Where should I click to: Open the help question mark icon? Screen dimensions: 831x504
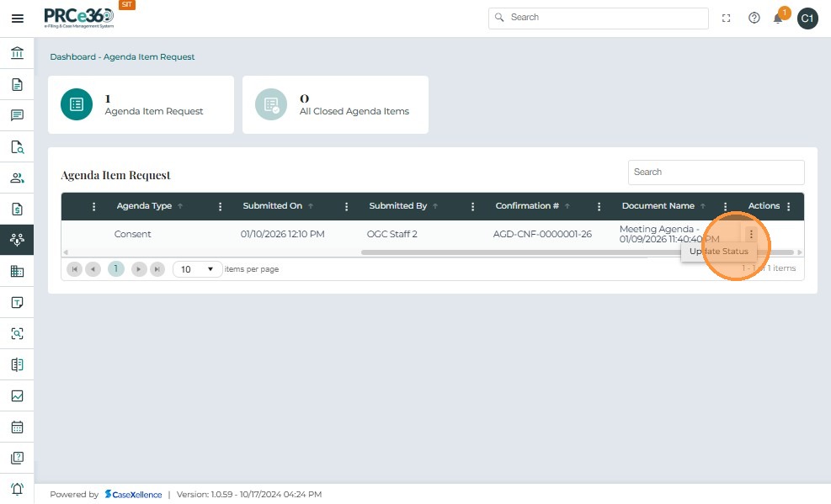point(754,18)
